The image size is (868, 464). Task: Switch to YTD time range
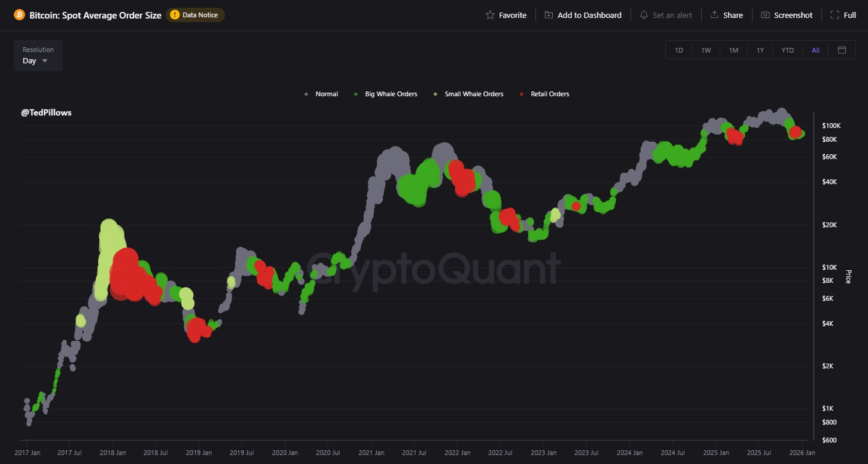[x=787, y=50]
